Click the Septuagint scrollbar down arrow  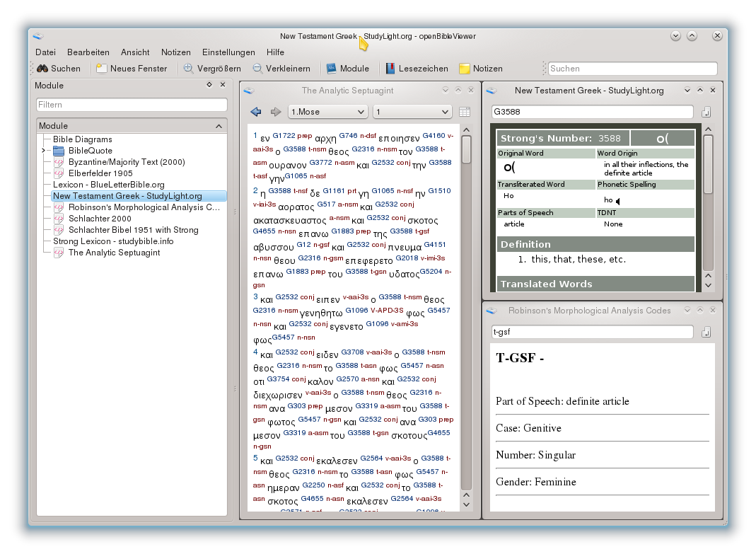pos(466,504)
